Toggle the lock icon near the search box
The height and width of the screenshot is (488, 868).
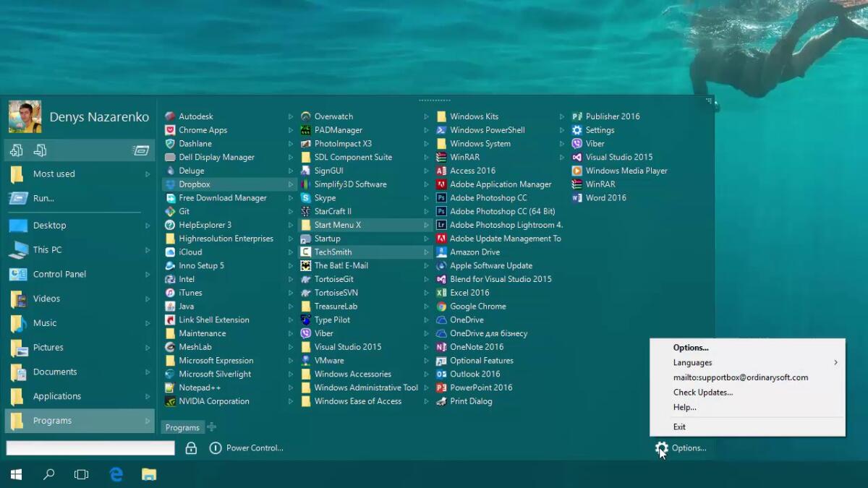[x=192, y=448]
